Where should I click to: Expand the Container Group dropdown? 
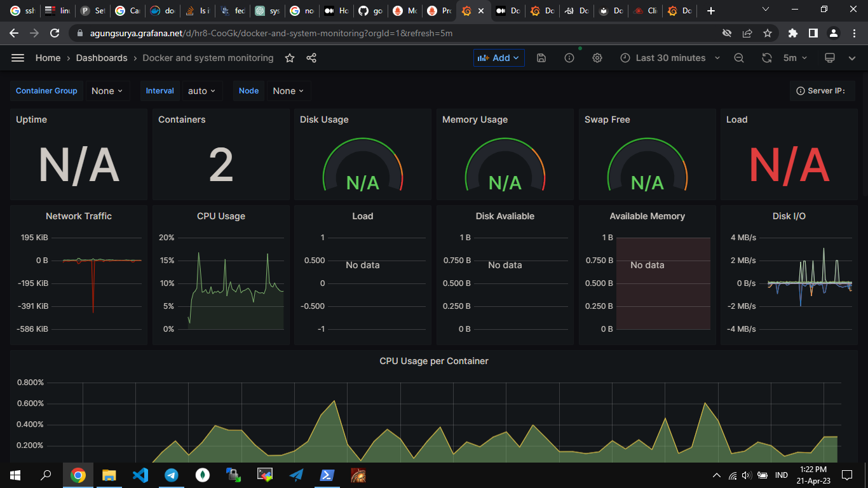[107, 91]
